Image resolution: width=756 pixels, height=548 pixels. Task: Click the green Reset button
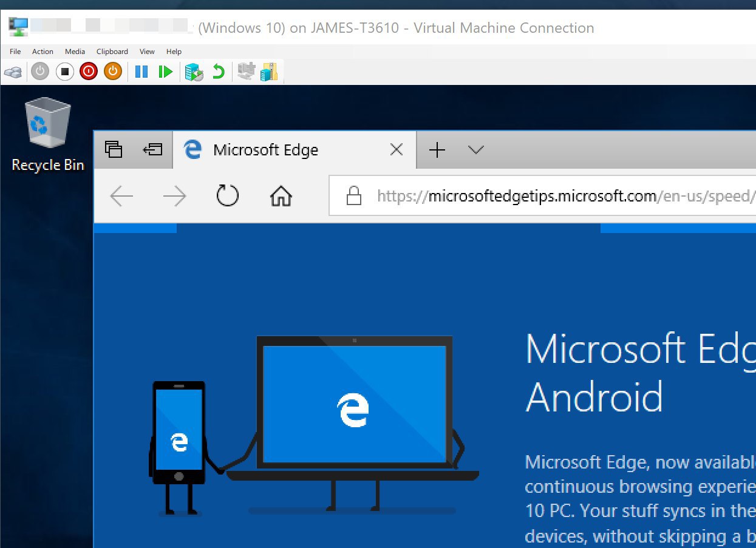(165, 72)
